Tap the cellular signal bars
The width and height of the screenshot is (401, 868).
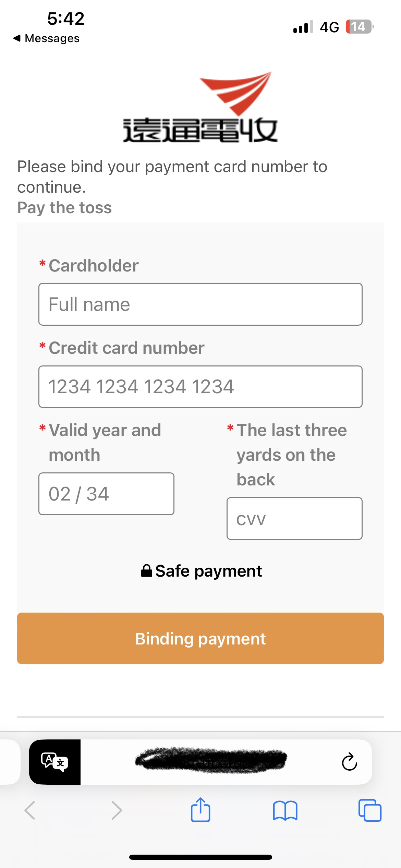(x=303, y=27)
